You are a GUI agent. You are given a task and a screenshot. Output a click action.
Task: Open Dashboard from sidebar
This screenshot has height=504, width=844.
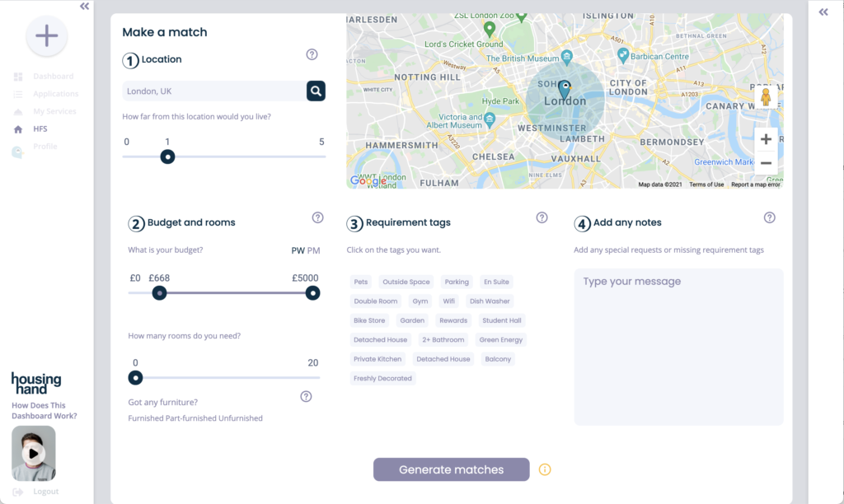click(54, 77)
